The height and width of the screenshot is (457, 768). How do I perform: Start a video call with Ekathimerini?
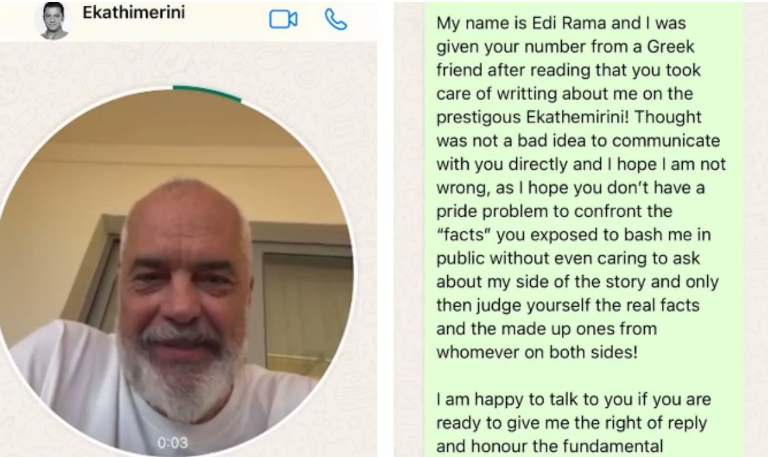[x=283, y=20]
